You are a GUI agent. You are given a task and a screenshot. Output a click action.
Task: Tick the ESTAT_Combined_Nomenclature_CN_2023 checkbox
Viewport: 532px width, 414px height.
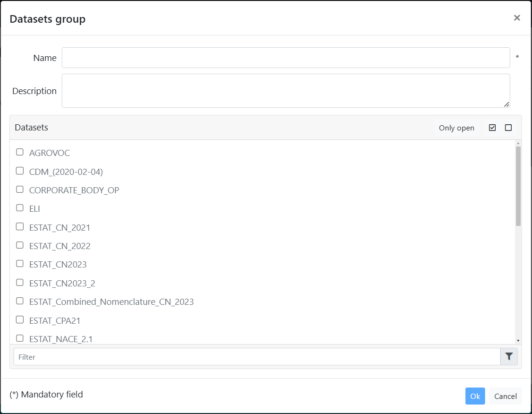[x=20, y=301]
